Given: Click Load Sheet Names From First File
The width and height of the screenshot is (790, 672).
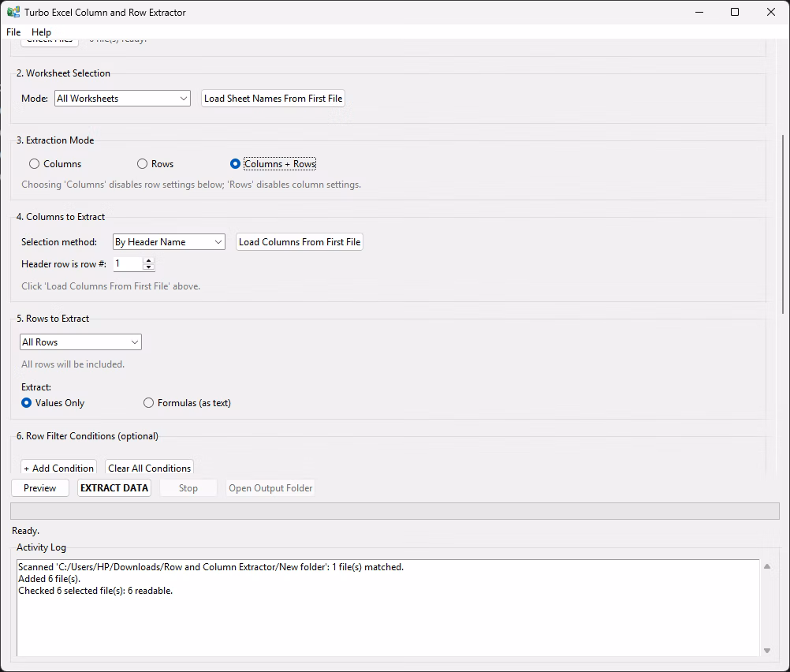Looking at the screenshot, I should [x=273, y=99].
